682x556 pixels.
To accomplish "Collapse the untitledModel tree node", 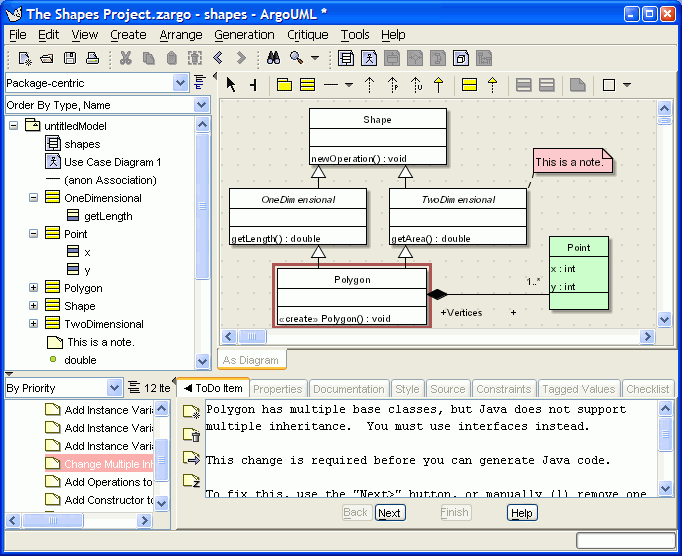I will point(14,126).
